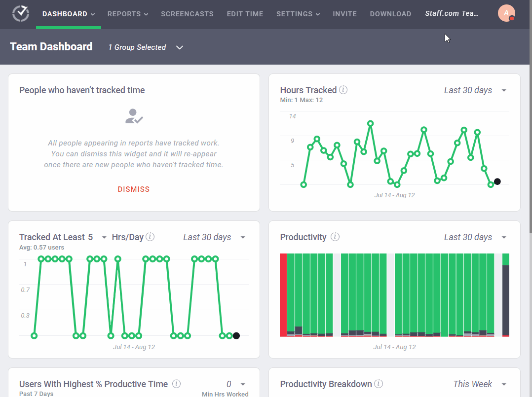Click the person-check icon in untracked time widget
Screen dimensions: 532x397
click(133, 116)
